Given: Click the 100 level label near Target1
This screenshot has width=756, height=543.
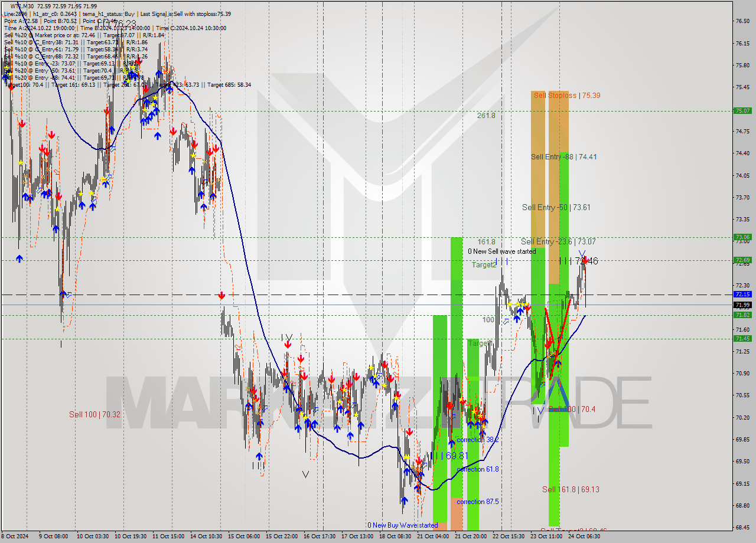Looking at the screenshot, I should [488, 319].
